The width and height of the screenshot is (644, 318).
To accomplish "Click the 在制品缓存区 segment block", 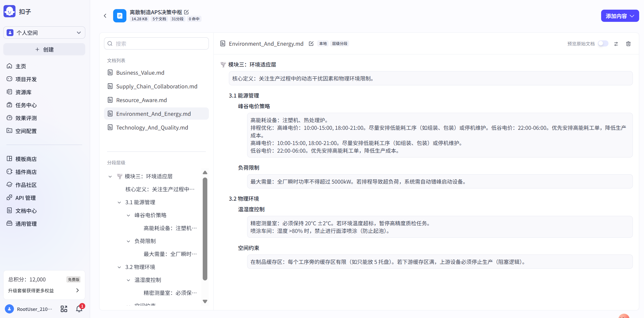I will pos(440,262).
